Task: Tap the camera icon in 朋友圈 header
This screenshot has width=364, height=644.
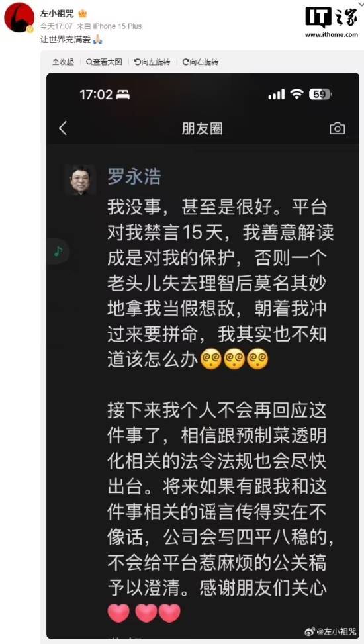Action: tap(338, 128)
